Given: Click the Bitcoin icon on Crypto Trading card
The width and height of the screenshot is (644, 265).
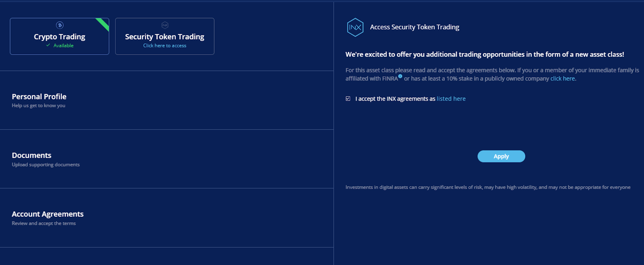Looking at the screenshot, I should [x=60, y=25].
